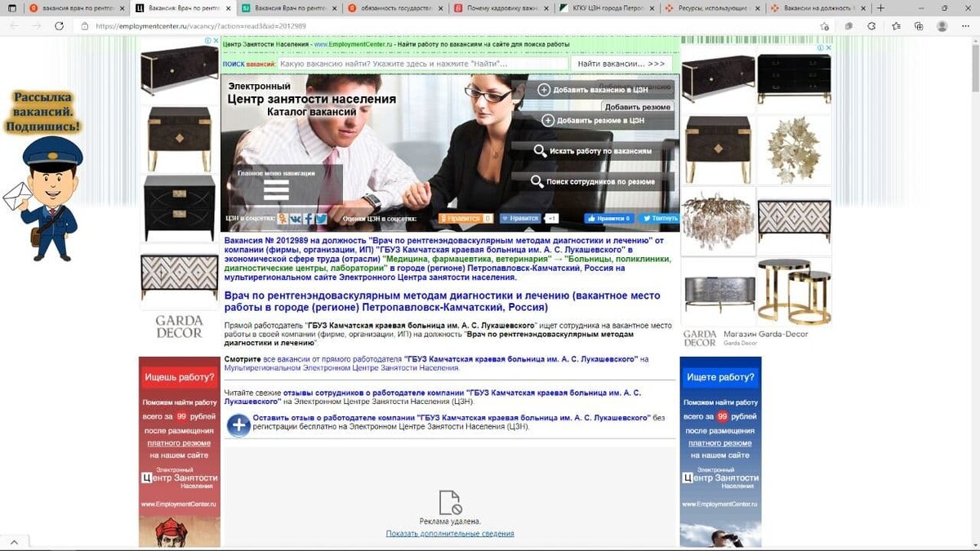
Task: Click the crystal chandelier ad thumbnail
Action: pyautogui.click(x=719, y=220)
